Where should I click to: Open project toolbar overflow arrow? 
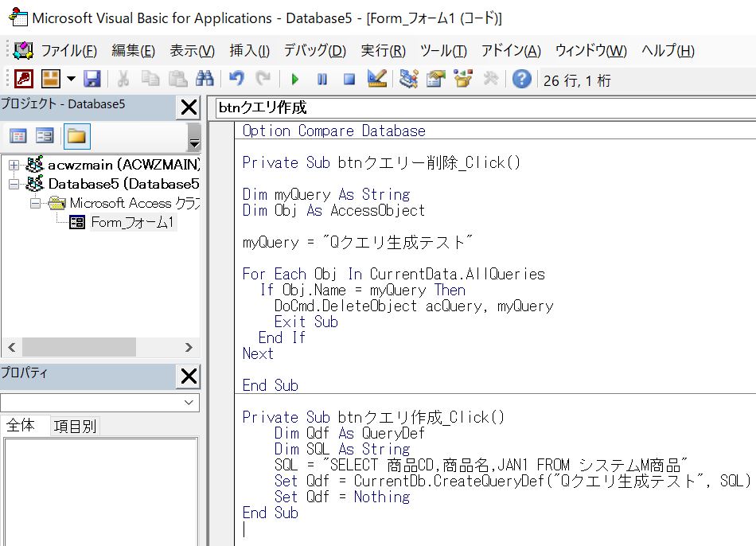click(194, 138)
